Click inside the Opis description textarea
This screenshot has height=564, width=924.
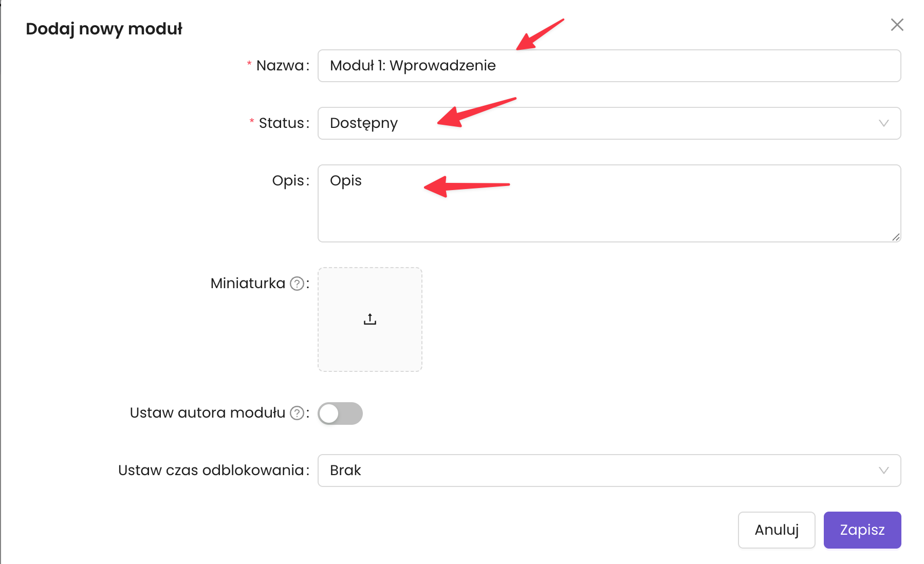609,211
